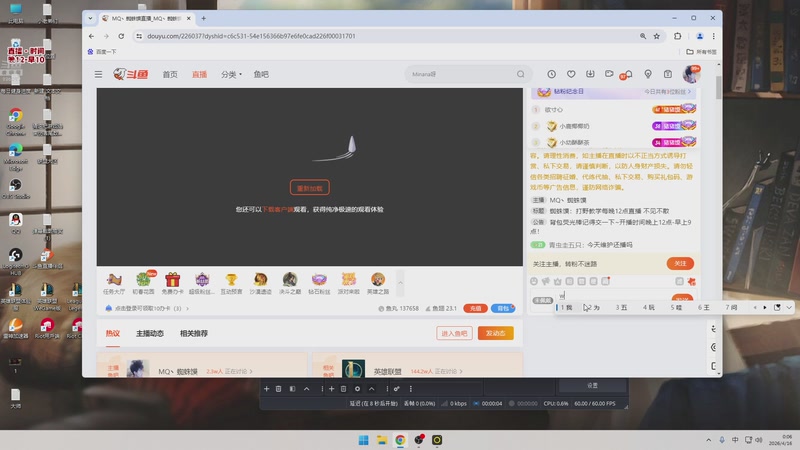Click the crown icon in chat toolbar

(557, 281)
